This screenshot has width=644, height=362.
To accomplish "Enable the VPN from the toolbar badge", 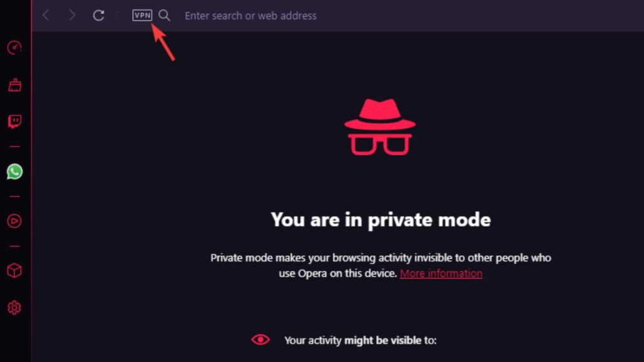I will pyautogui.click(x=142, y=16).
